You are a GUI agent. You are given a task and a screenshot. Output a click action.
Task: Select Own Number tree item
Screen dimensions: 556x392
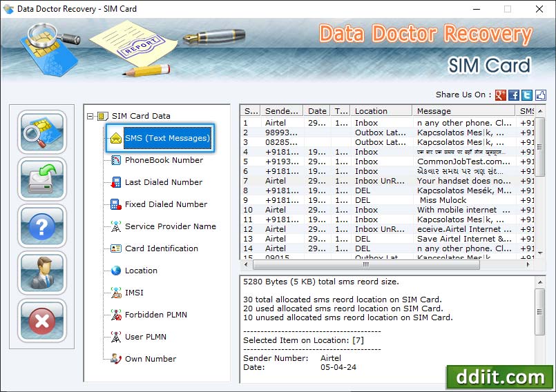(151, 359)
